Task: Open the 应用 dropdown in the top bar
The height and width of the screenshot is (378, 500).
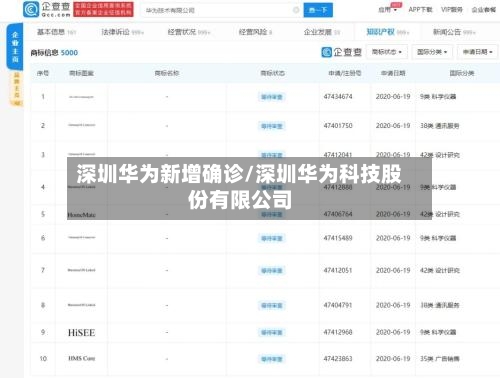Action: (x=388, y=10)
